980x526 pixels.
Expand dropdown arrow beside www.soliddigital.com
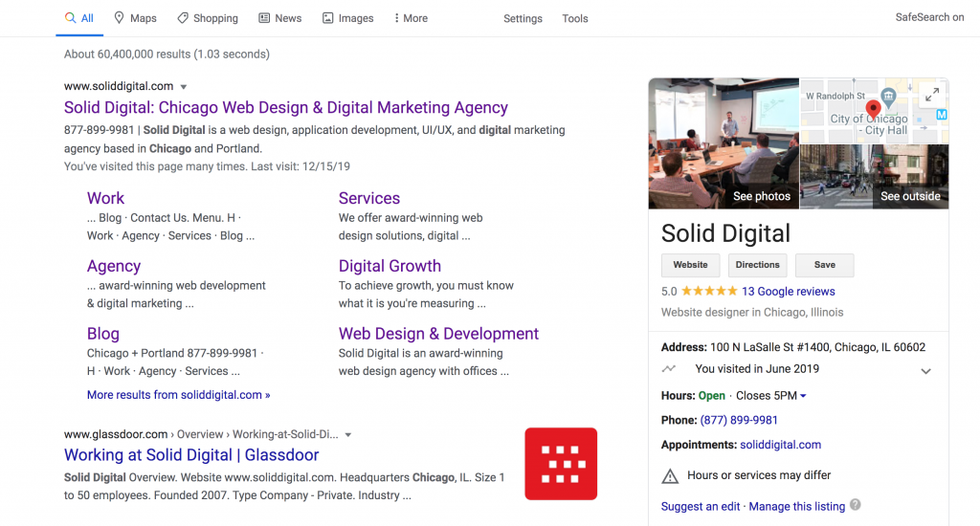184,87
